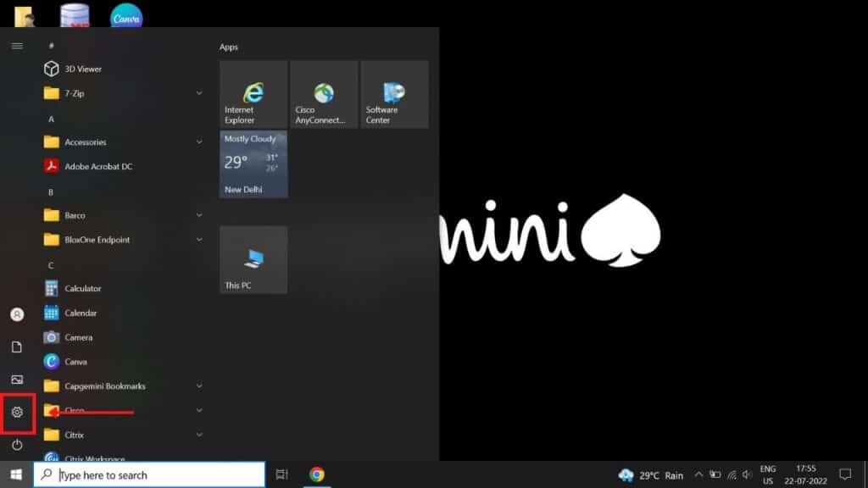
Task: Click the taskbar search box
Action: [x=149, y=474]
